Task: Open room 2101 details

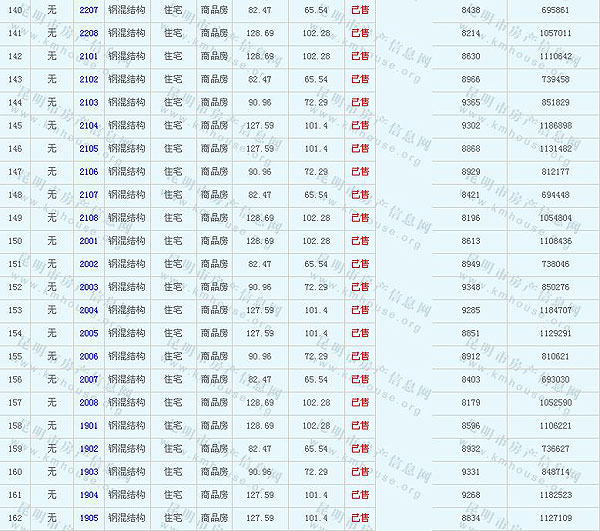Action: [x=89, y=56]
